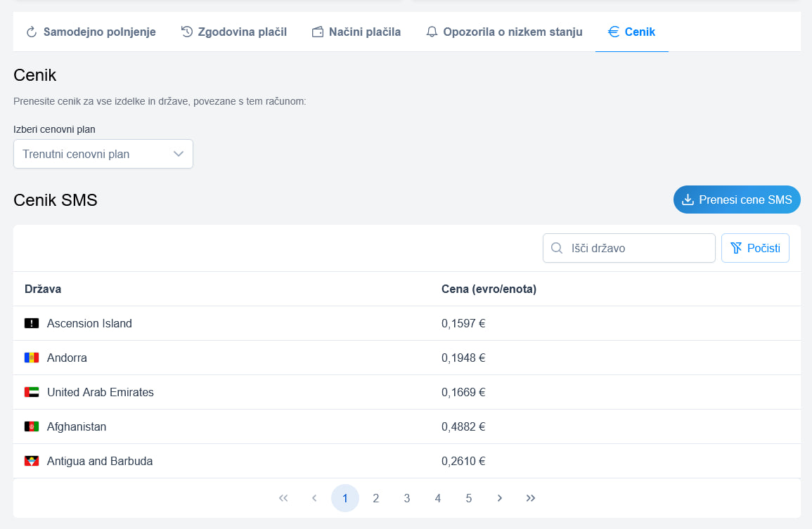The image size is (812, 529).
Task: Open page 3 of the price list
Action: click(407, 498)
